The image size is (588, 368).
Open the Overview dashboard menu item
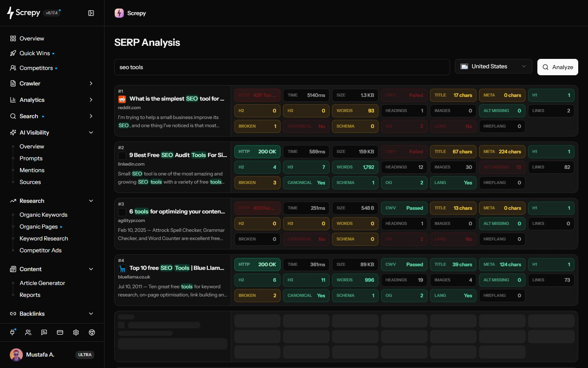pos(32,38)
